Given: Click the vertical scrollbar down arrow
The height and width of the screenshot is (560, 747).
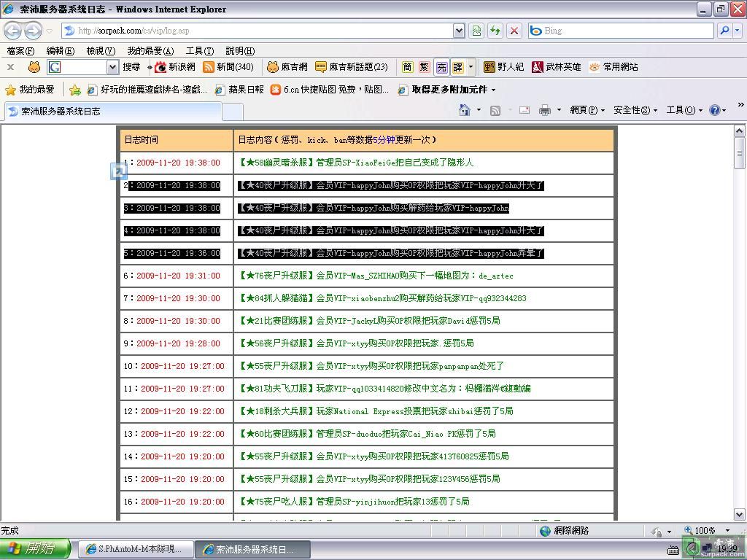Looking at the screenshot, I should 738,514.
